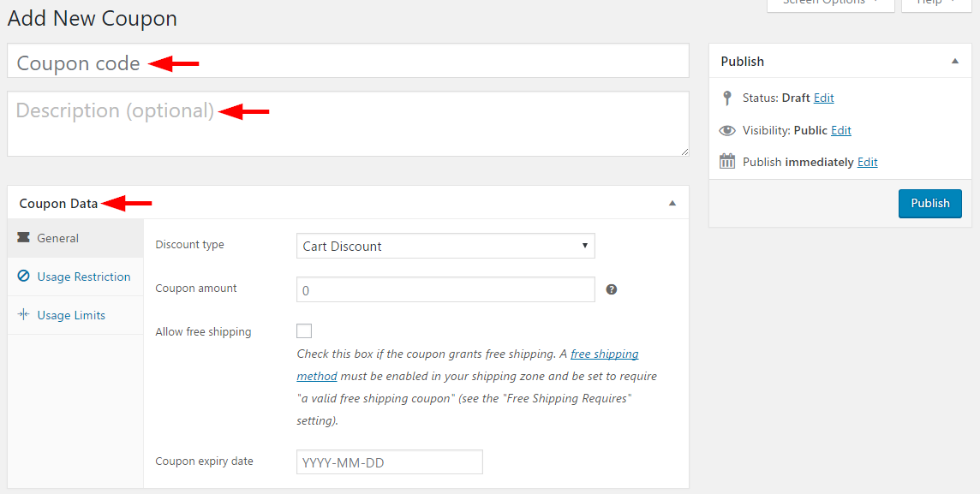The image size is (980, 494).
Task: Switch to the Usage Restriction tab
Action: (x=75, y=277)
